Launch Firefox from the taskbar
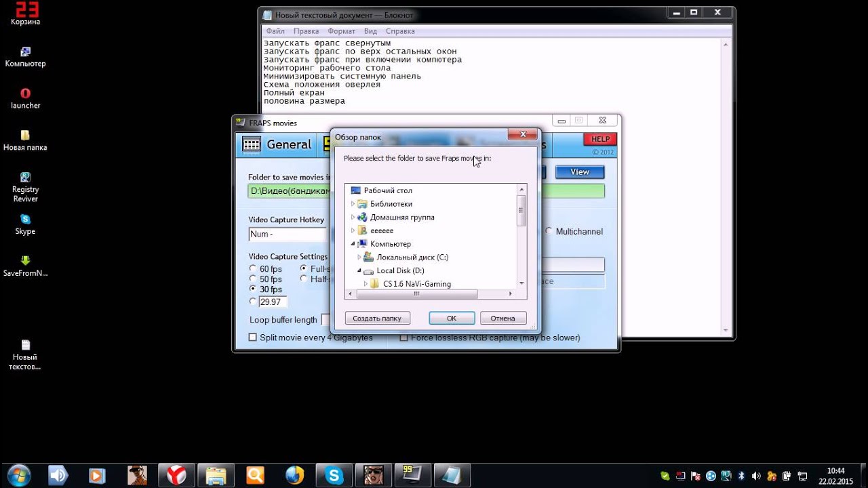 pyautogui.click(x=295, y=475)
